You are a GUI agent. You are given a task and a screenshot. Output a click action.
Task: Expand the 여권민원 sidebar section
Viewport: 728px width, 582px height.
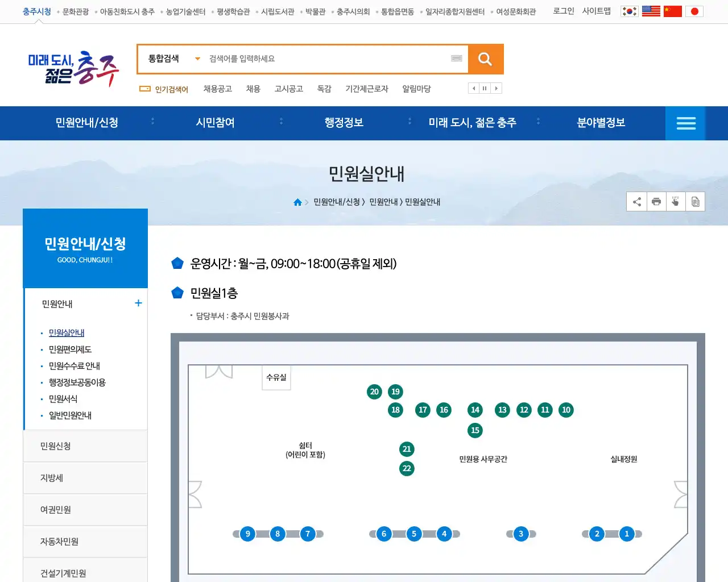85,510
